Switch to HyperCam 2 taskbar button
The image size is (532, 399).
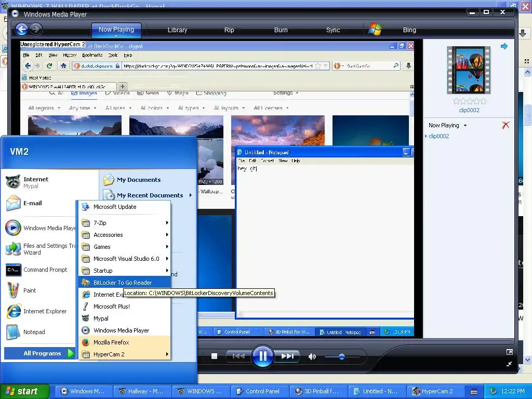click(x=435, y=391)
